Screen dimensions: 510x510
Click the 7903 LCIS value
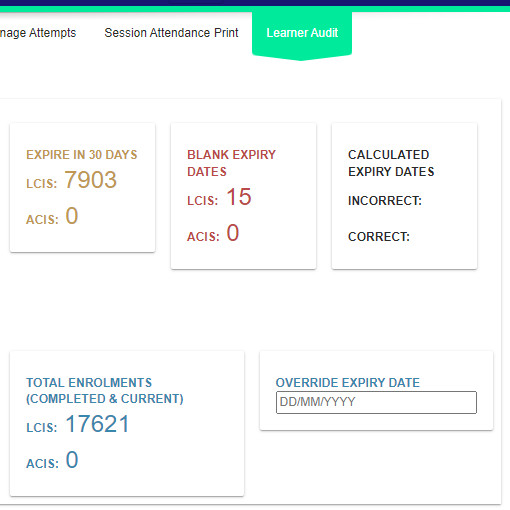(90, 180)
